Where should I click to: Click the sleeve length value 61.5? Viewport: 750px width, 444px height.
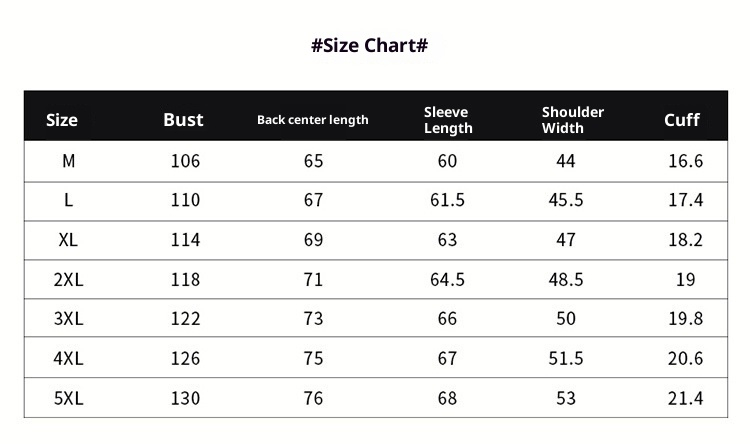pyautogui.click(x=447, y=200)
